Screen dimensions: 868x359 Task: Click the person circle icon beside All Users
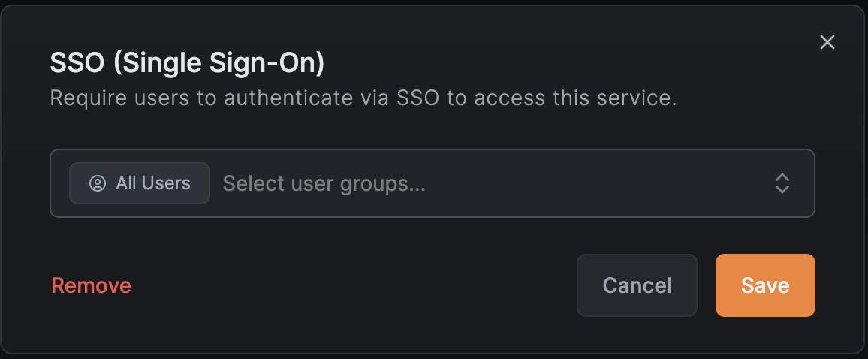pyautogui.click(x=98, y=183)
